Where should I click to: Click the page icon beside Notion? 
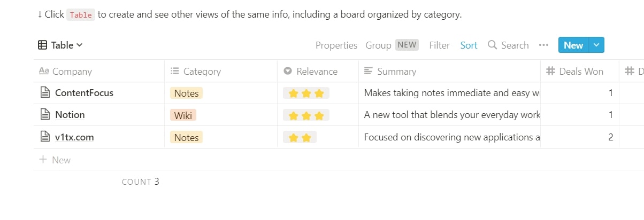tap(45, 115)
